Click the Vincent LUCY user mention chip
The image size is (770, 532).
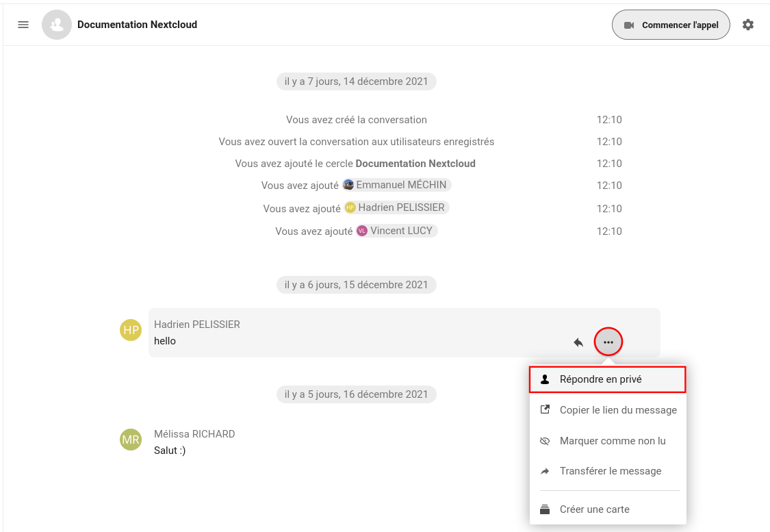(x=396, y=231)
